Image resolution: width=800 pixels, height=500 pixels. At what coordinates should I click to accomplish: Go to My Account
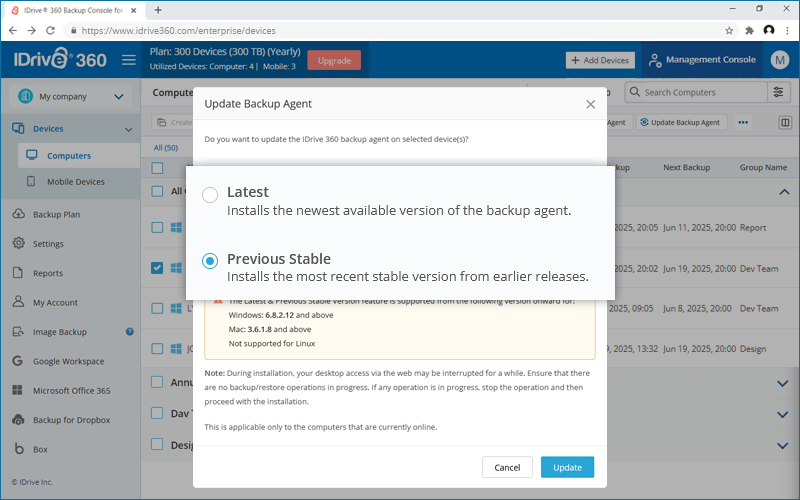point(55,303)
